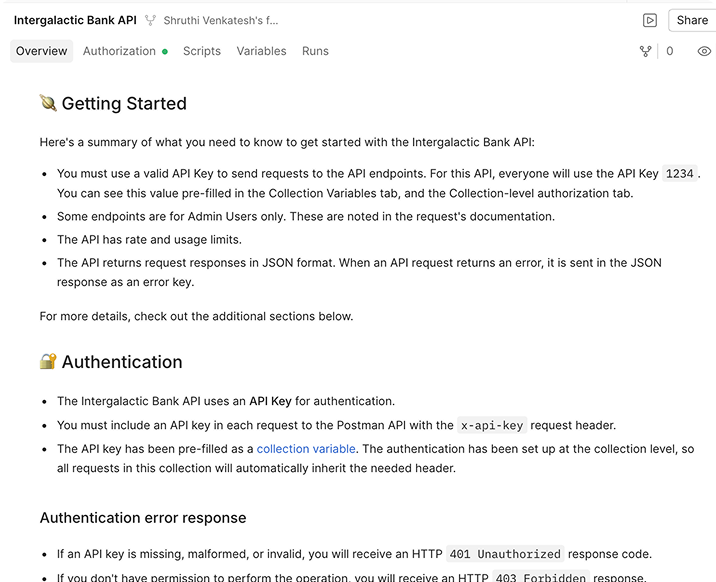The width and height of the screenshot is (716, 582).
Task: Click the planet emoji by Getting Started
Action: click(48, 103)
